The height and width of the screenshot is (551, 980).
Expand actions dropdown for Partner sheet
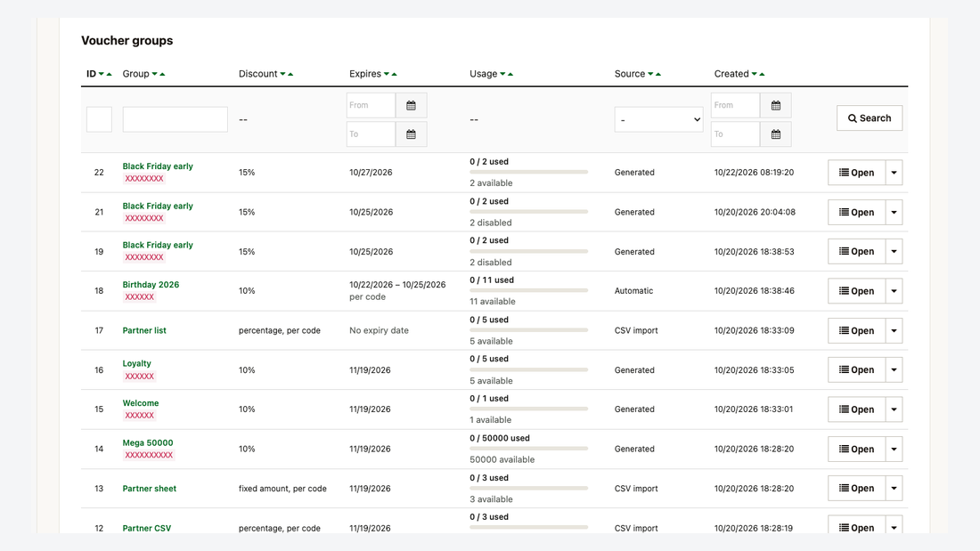894,488
